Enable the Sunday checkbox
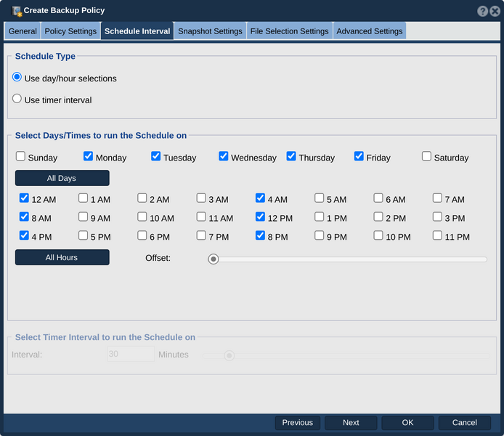 point(20,156)
